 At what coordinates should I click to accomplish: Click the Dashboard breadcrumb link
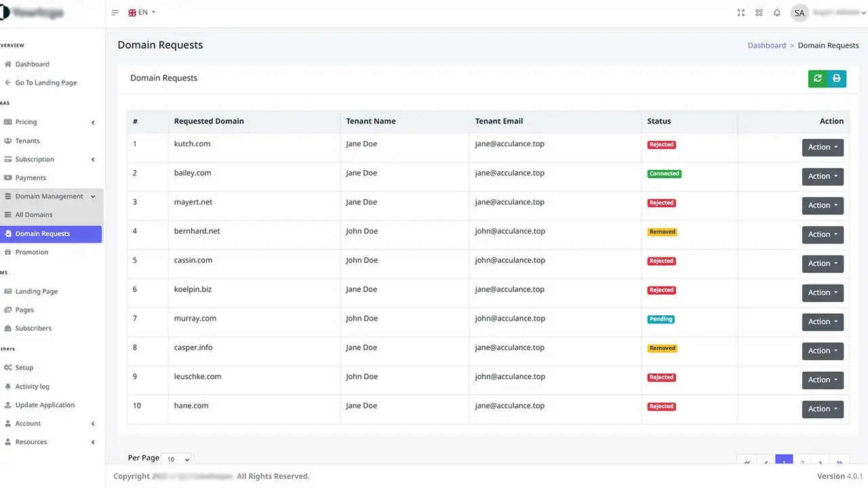coord(766,45)
